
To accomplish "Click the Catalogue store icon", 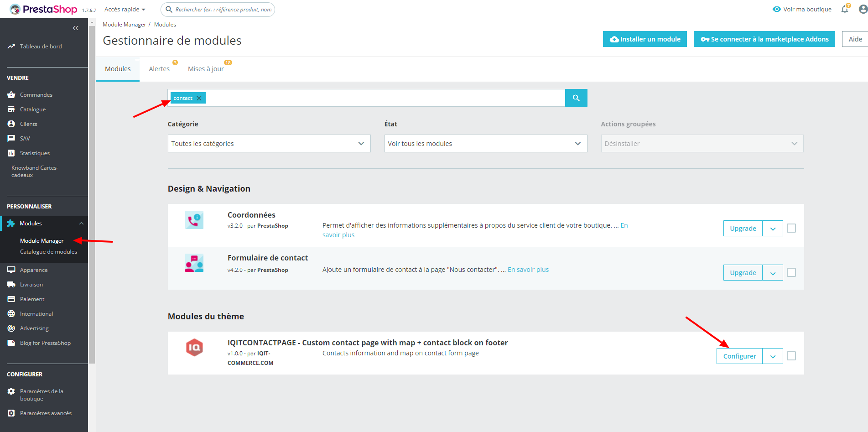I will click(x=11, y=109).
